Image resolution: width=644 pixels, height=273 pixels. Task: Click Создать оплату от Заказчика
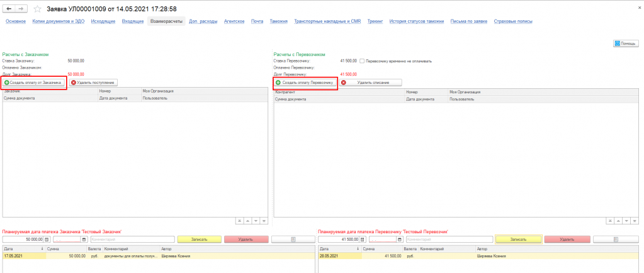click(33, 83)
